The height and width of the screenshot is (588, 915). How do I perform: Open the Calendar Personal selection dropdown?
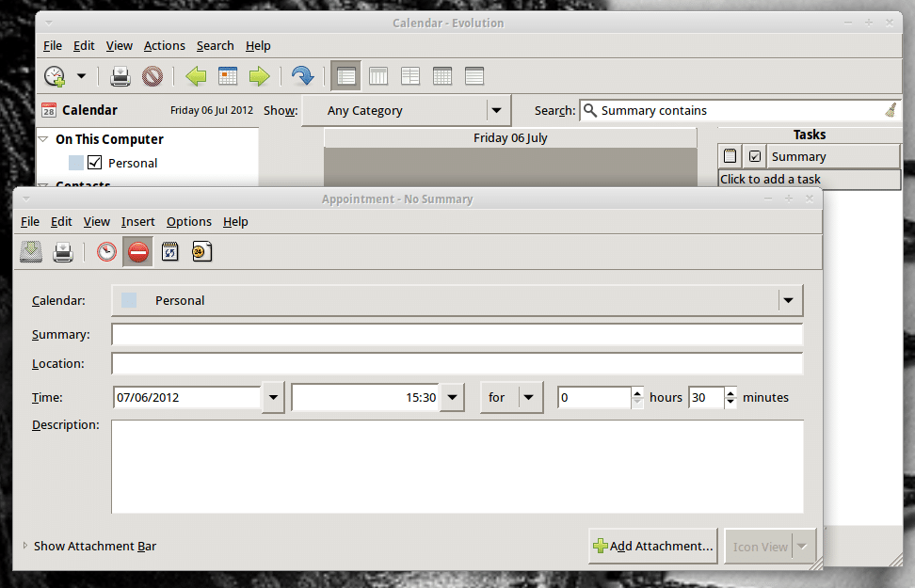pos(457,300)
